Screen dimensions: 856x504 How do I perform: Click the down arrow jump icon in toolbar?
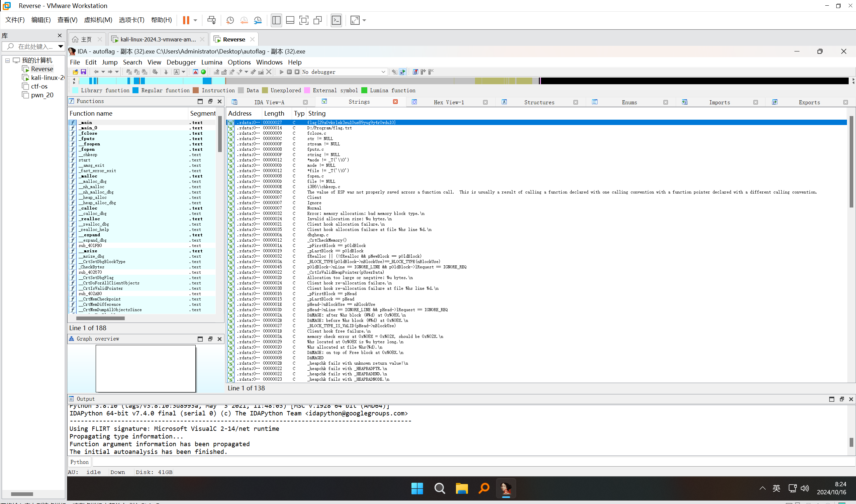[x=166, y=72]
